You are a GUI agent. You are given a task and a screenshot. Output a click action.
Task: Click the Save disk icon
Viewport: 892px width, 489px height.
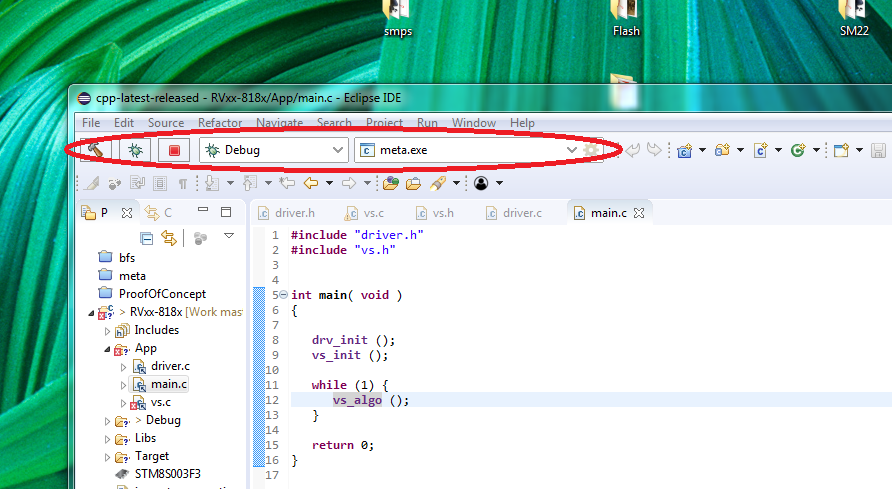[878, 150]
